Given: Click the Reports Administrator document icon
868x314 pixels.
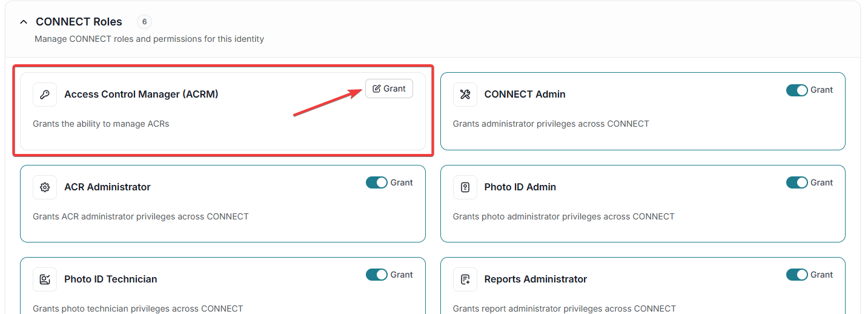Looking at the screenshot, I should point(465,279).
